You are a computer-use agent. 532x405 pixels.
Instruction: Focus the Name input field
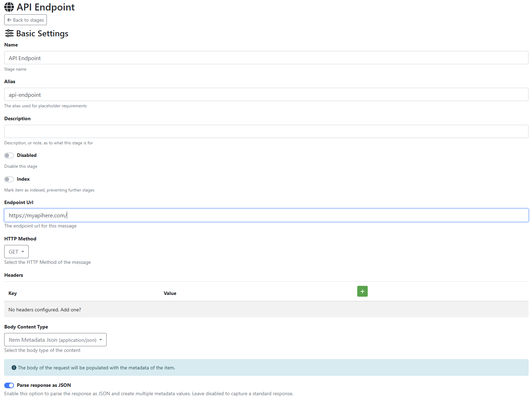click(266, 58)
